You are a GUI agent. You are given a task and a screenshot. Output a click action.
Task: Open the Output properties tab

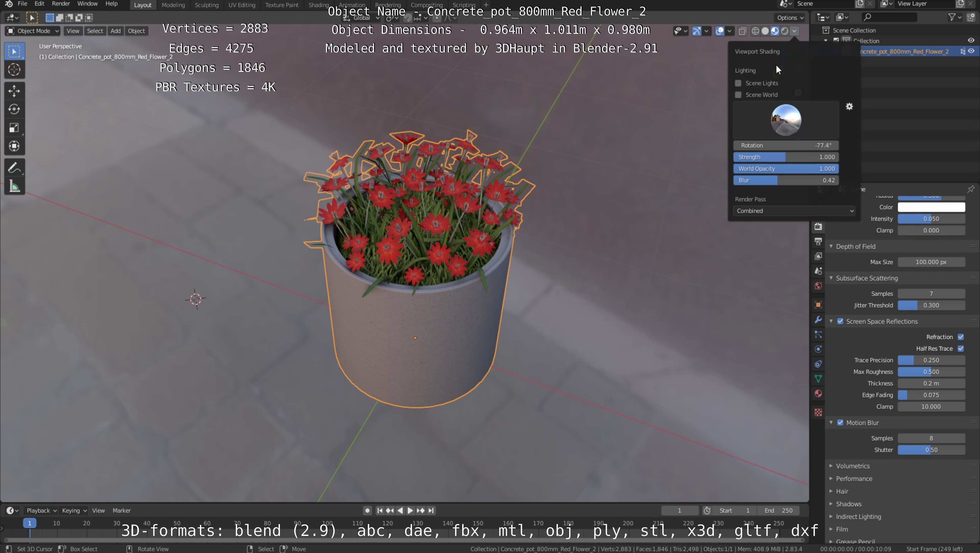(818, 241)
